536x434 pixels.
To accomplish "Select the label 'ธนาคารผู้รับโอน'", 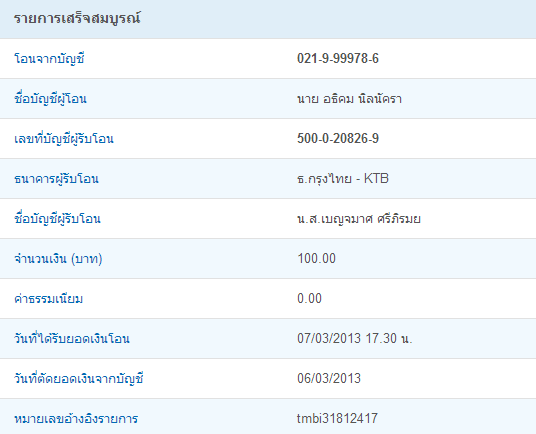I will tap(56, 179).
